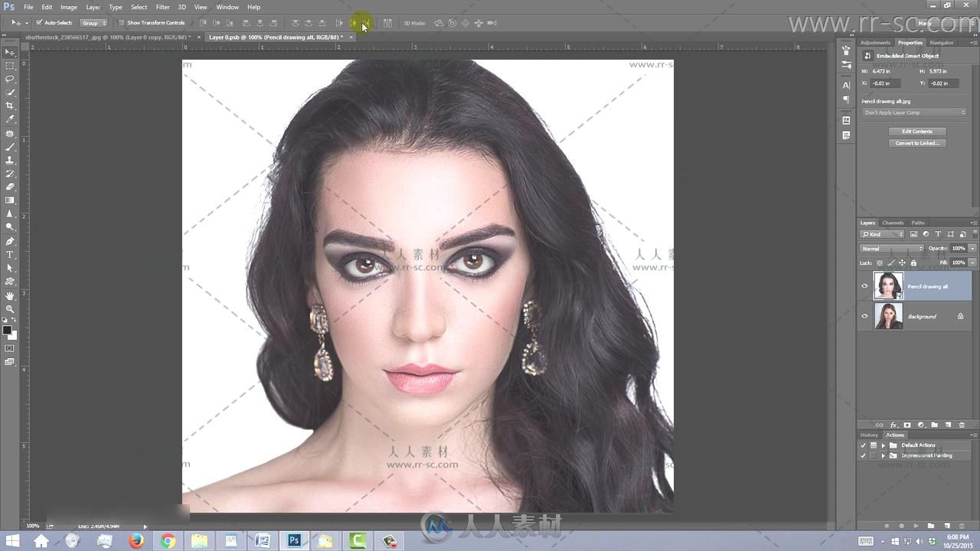
Task: Open the Auto-Select Group dropdown
Action: point(94,23)
